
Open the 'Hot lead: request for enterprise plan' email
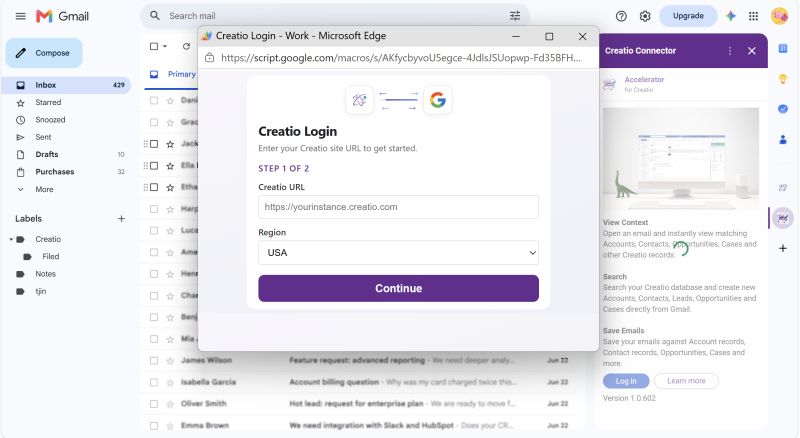356,404
